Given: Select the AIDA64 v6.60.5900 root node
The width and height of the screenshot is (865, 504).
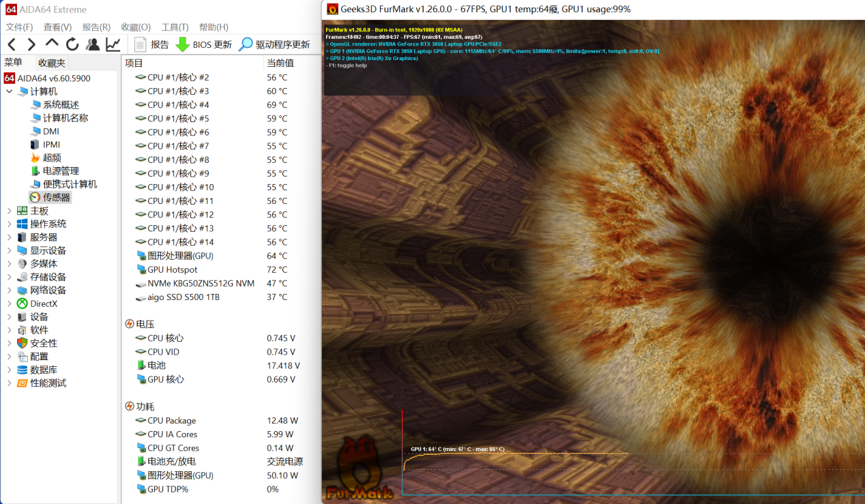Looking at the screenshot, I should (x=47, y=78).
